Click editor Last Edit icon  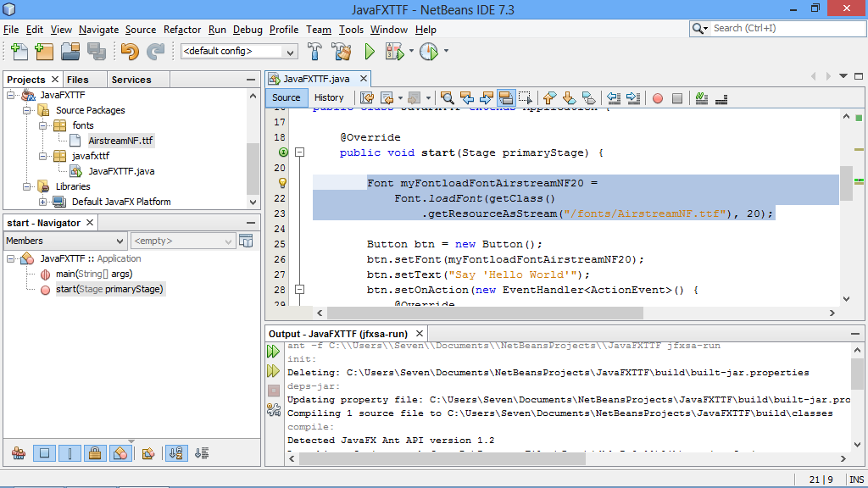click(x=367, y=98)
